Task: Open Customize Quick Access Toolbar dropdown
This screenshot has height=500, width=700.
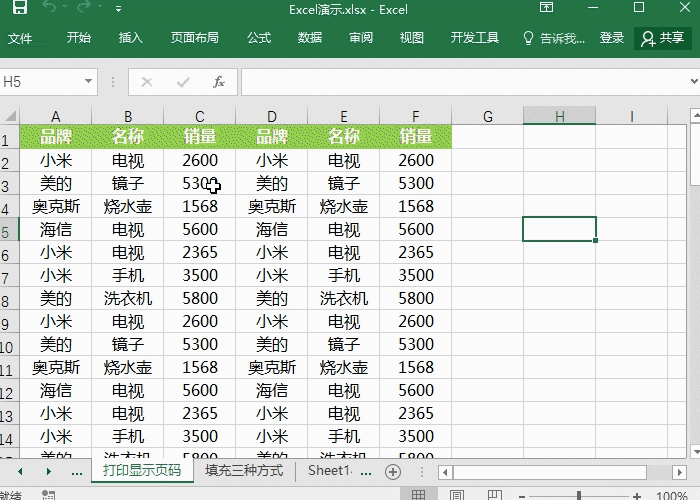Action: [118, 9]
